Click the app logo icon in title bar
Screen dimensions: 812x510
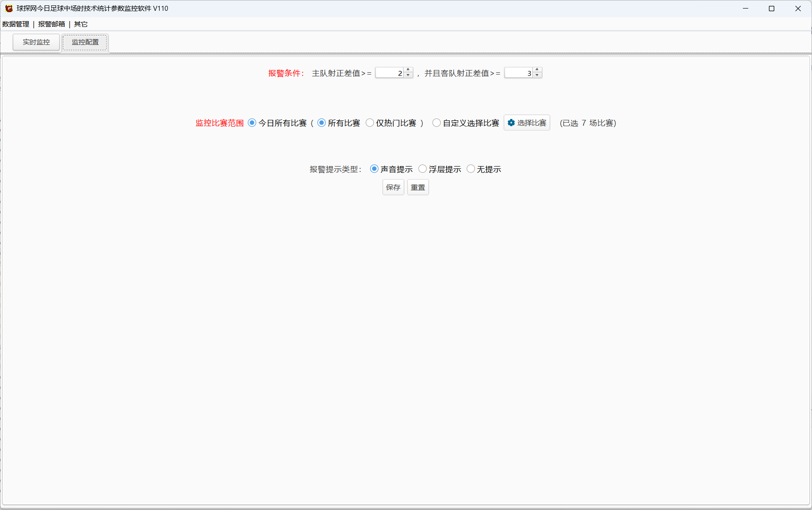coord(9,9)
